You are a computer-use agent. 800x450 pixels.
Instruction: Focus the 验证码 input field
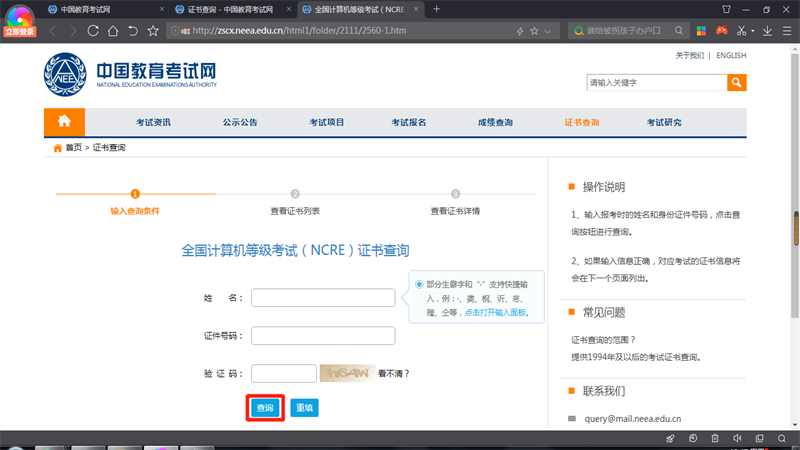[x=284, y=373]
